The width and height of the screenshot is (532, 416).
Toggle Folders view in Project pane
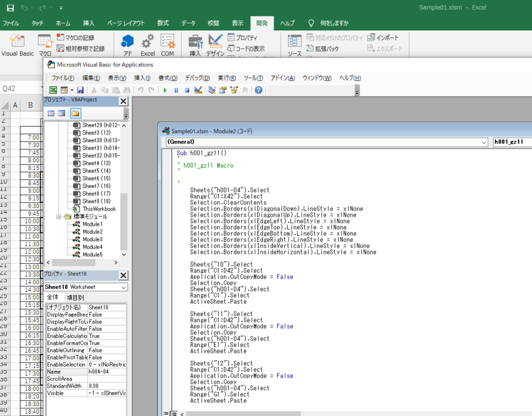(x=75, y=113)
